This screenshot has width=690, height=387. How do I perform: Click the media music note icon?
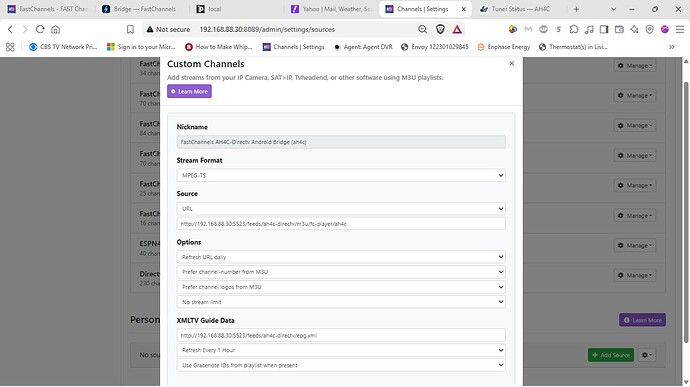589,29
